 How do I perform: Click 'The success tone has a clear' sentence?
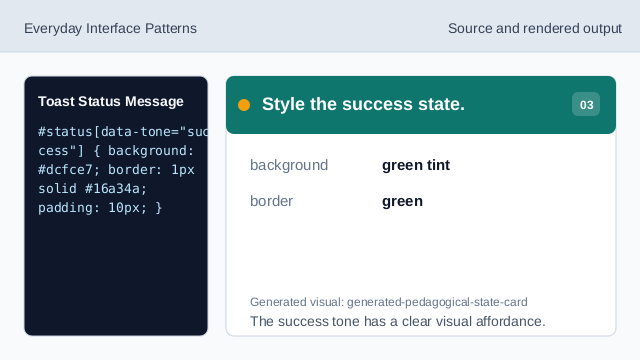tap(398, 321)
